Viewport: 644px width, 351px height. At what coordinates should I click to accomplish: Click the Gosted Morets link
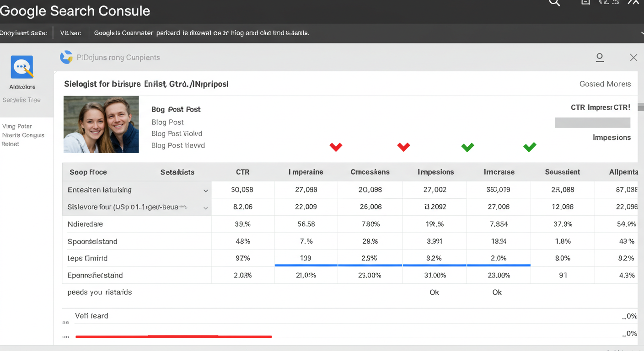(605, 84)
